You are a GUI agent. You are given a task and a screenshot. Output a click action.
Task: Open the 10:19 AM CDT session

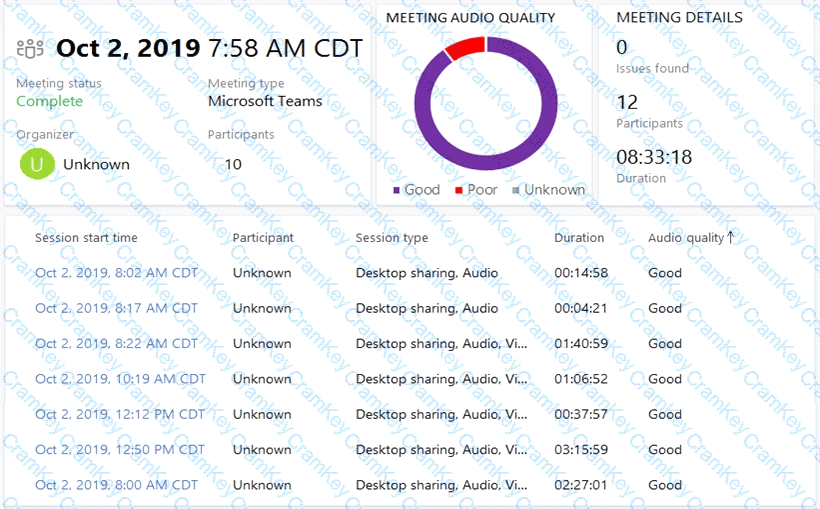120,379
